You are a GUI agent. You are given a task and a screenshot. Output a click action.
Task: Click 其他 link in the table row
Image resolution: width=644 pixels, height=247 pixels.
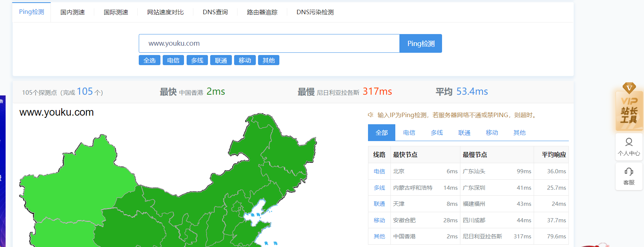point(379,236)
